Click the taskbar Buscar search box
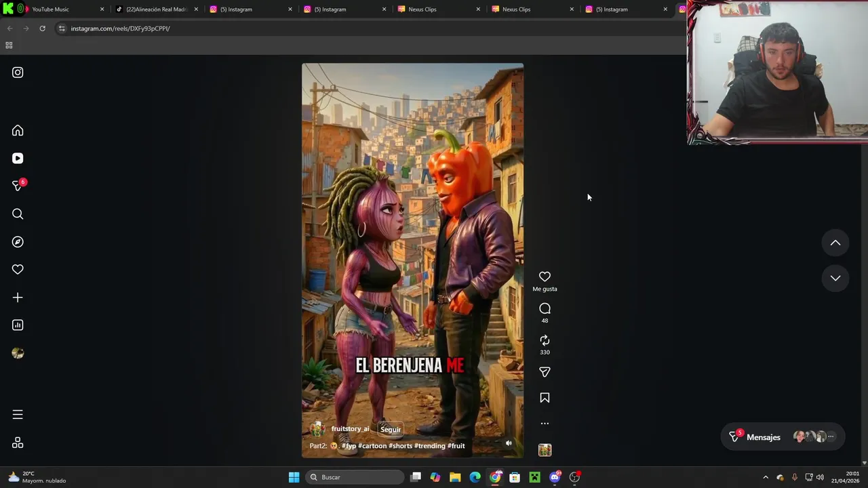The height and width of the screenshot is (488, 868). 353,477
